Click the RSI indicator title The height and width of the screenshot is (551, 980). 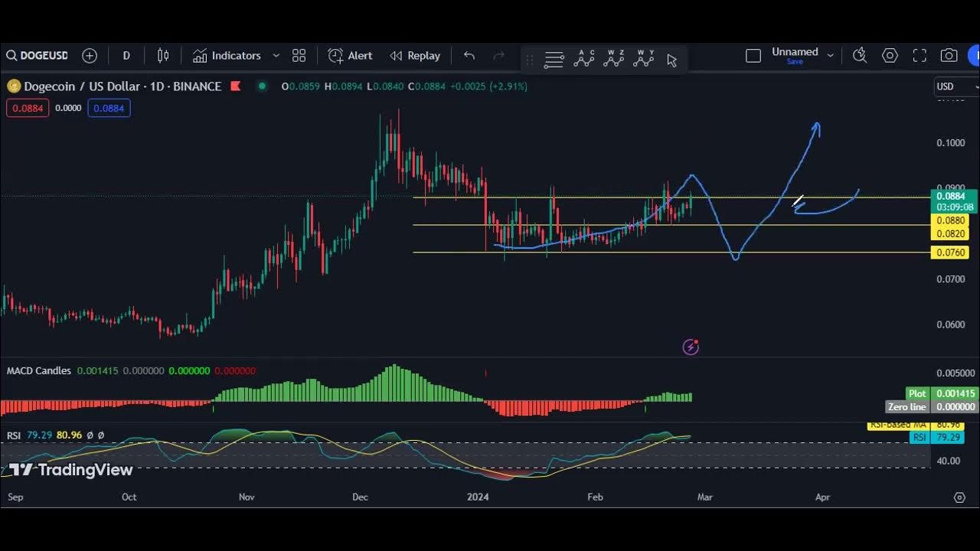tap(14, 435)
